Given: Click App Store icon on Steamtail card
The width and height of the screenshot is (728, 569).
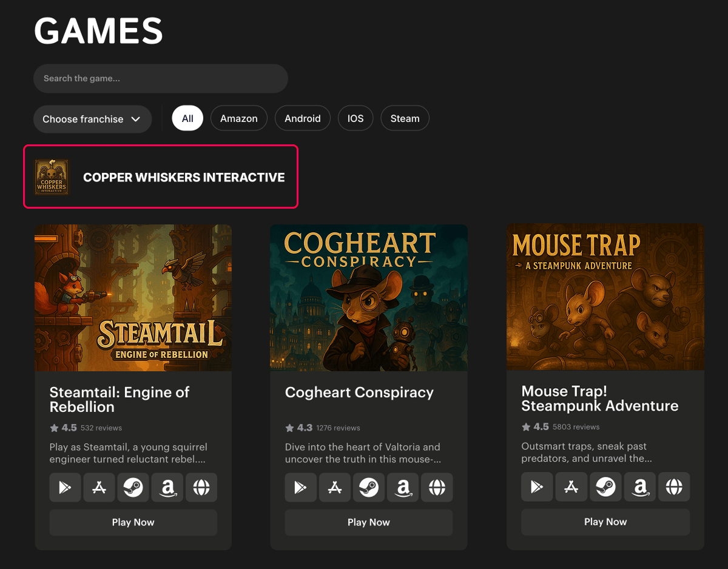Looking at the screenshot, I should click(99, 488).
